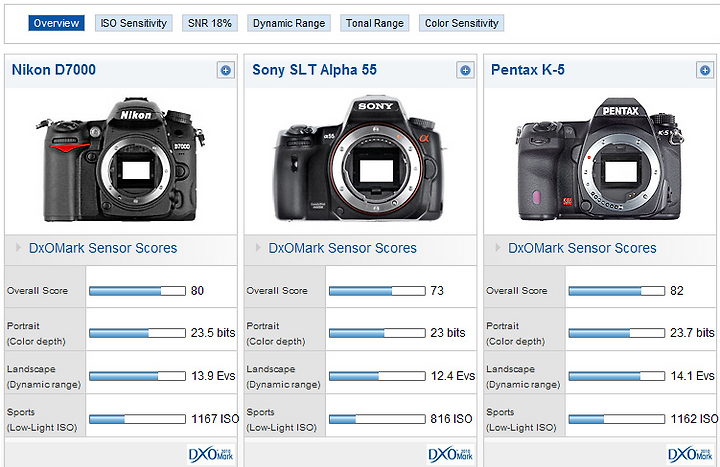This screenshot has width=720, height=467.
Task: Show the Color Sensitivity tab
Action: (461, 23)
